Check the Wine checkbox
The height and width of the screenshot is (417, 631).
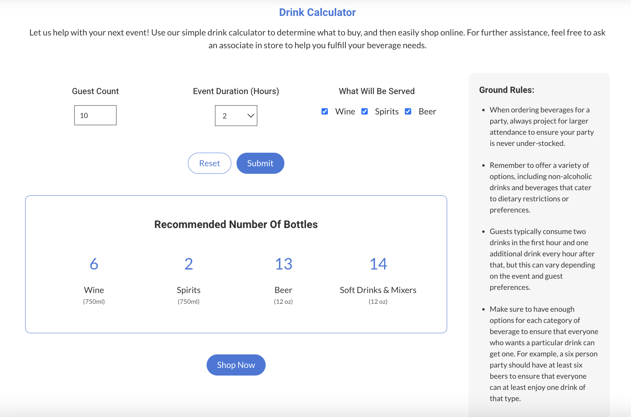click(x=325, y=111)
